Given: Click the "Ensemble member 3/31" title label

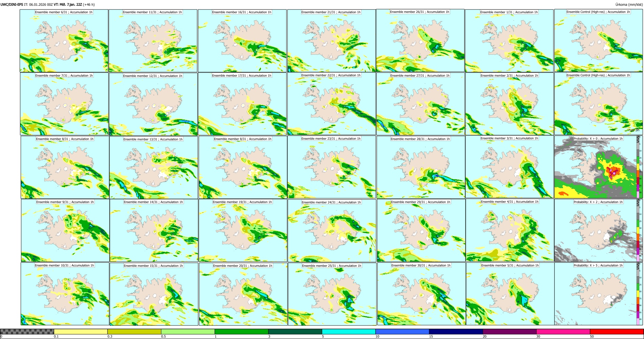Looking at the screenshot, I should (x=509, y=138).
